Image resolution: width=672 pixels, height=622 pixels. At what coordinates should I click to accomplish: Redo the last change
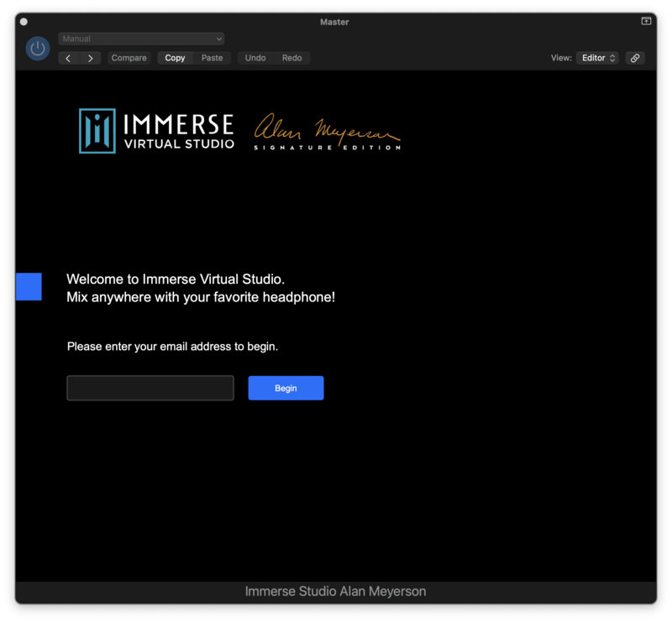click(x=291, y=58)
